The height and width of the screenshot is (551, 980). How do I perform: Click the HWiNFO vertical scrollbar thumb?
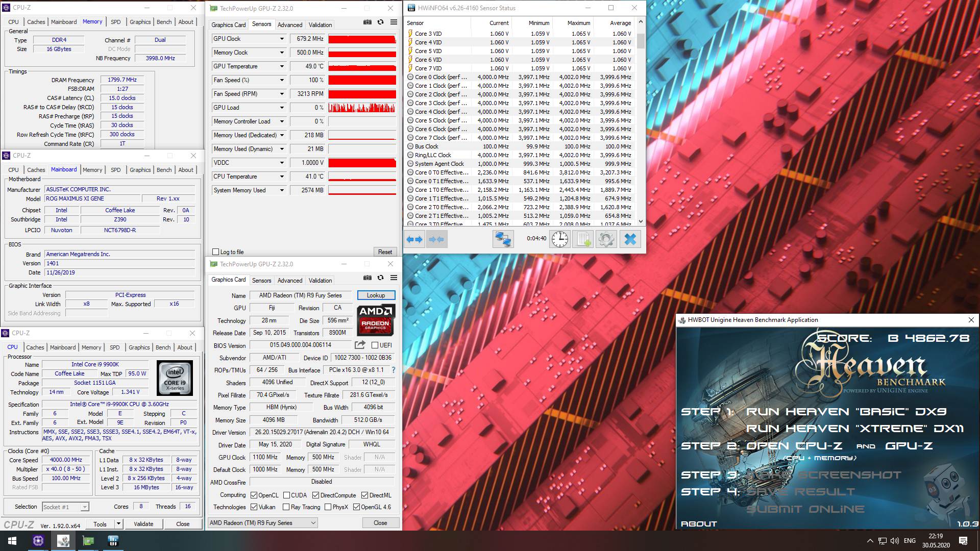(641, 41)
